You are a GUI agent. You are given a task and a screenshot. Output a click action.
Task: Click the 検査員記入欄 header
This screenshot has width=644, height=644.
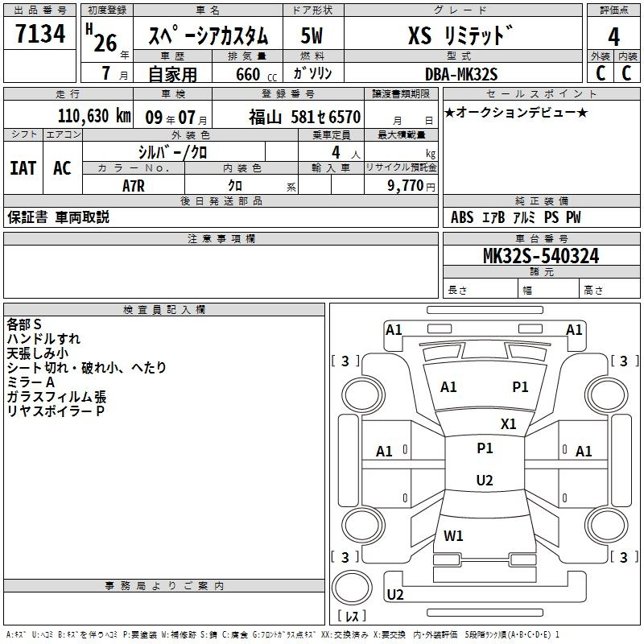pos(164,310)
